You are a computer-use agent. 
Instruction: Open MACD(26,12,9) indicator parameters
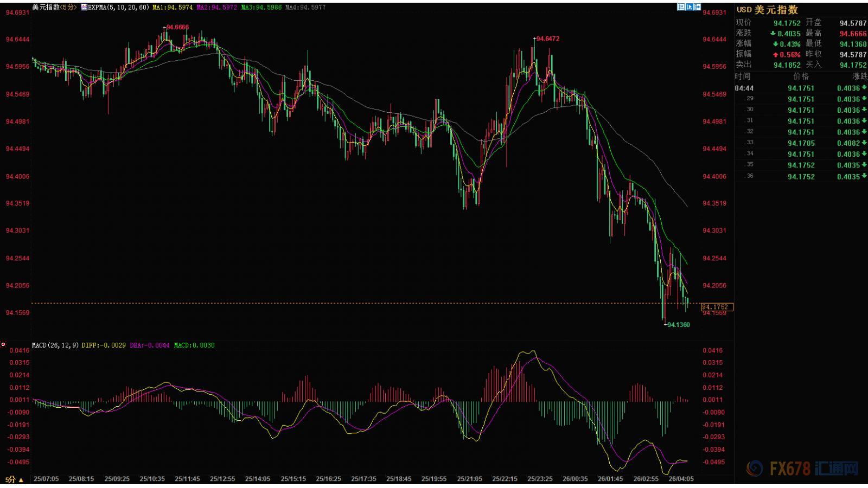[x=55, y=345]
